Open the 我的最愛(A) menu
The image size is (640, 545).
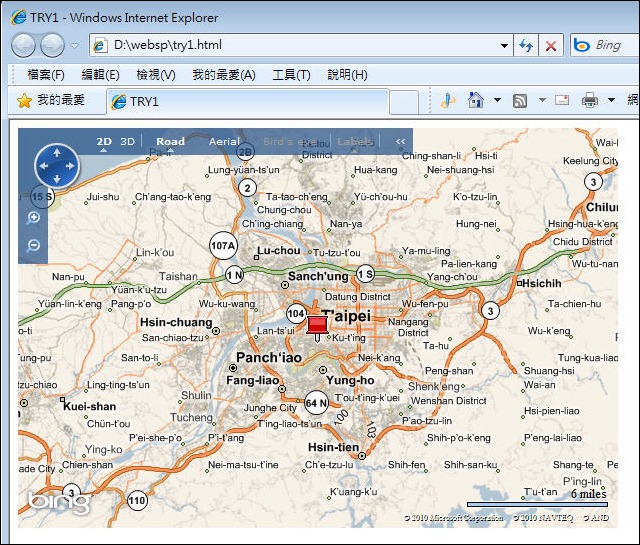(x=224, y=75)
